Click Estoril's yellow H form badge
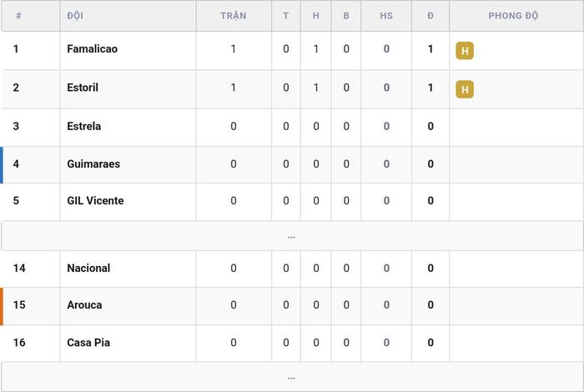Screen dimensions: 584x392 coord(465,89)
